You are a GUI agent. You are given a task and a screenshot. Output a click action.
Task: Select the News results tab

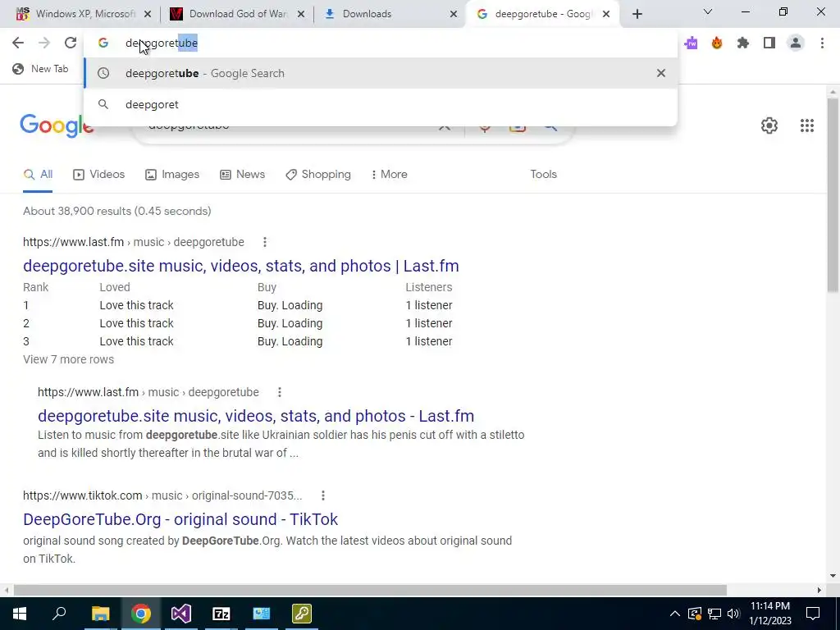pyautogui.click(x=242, y=174)
